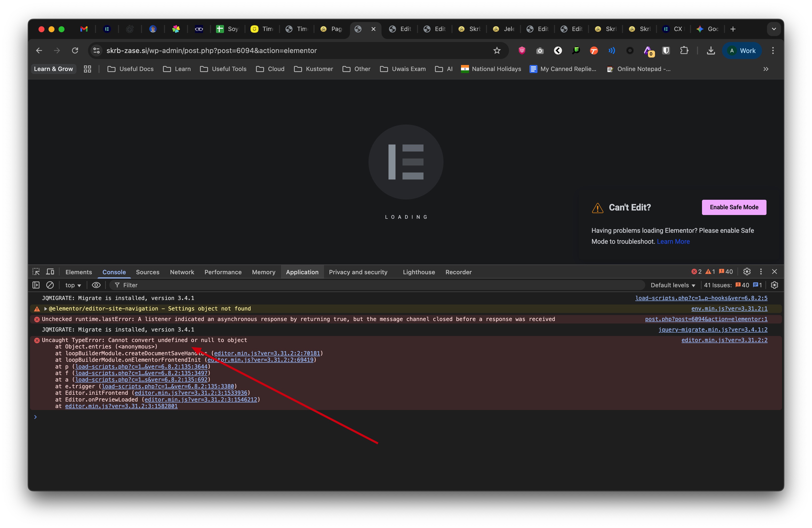The width and height of the screenshot is (812, 528).
Task: Switch to the Sources tab
Action: tap(147, 272)
